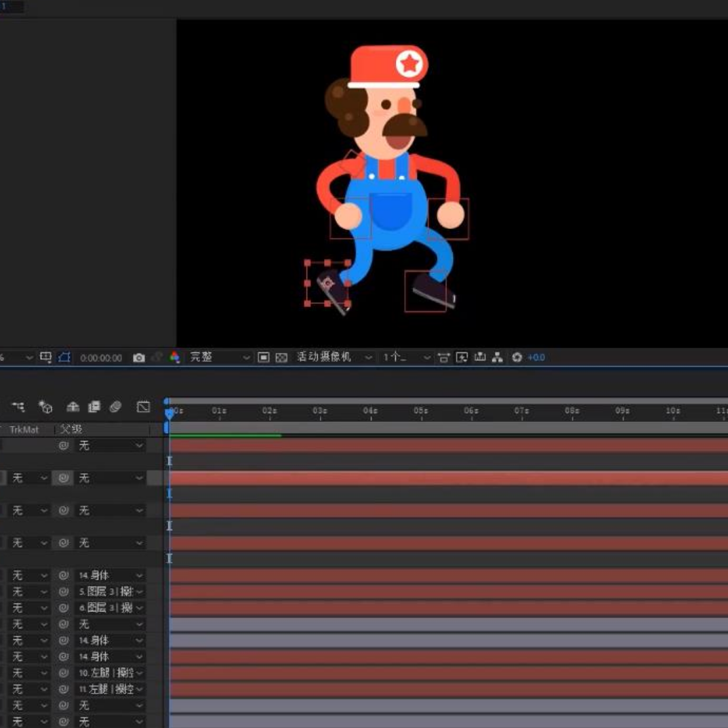The image size is (728, 728).
Task: Click the 05s mark on time ruler
Action: click(x=421, y=411)
